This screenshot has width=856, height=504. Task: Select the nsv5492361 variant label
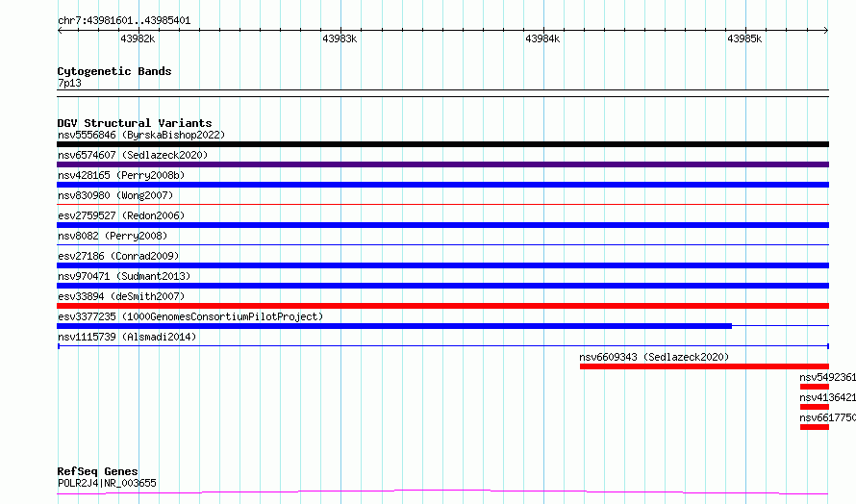tap(827, 377)
